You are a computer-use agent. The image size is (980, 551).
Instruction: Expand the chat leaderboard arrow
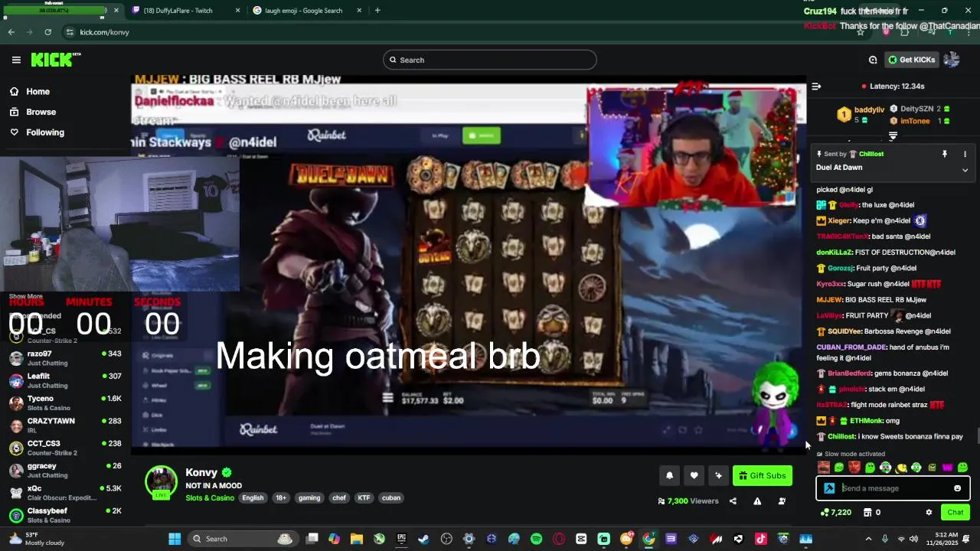[893, 136]
